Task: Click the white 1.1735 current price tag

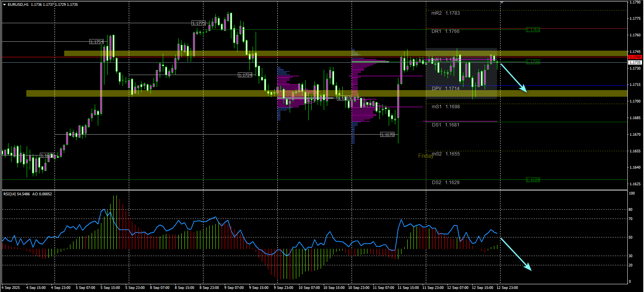Action: coord(635,62)
